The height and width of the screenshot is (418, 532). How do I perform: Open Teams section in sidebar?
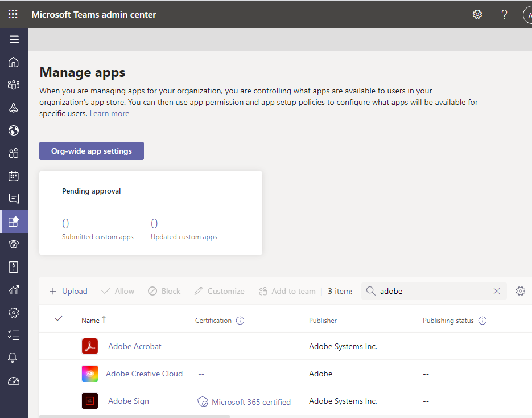[x=14, y=85]
